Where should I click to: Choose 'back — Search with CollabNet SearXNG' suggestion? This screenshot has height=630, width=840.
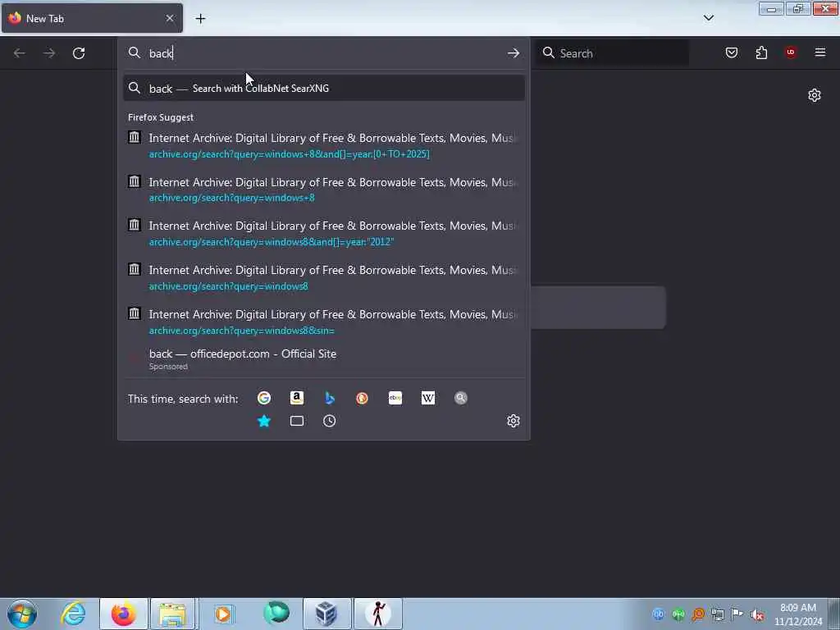(324, 89)
